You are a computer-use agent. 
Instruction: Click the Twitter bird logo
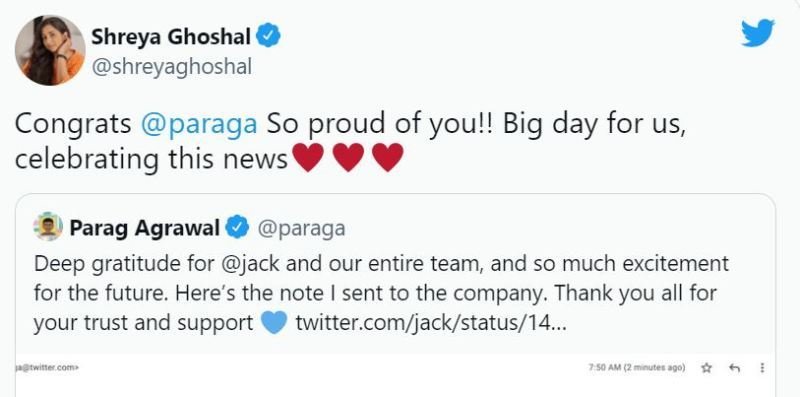pos(758,33)
